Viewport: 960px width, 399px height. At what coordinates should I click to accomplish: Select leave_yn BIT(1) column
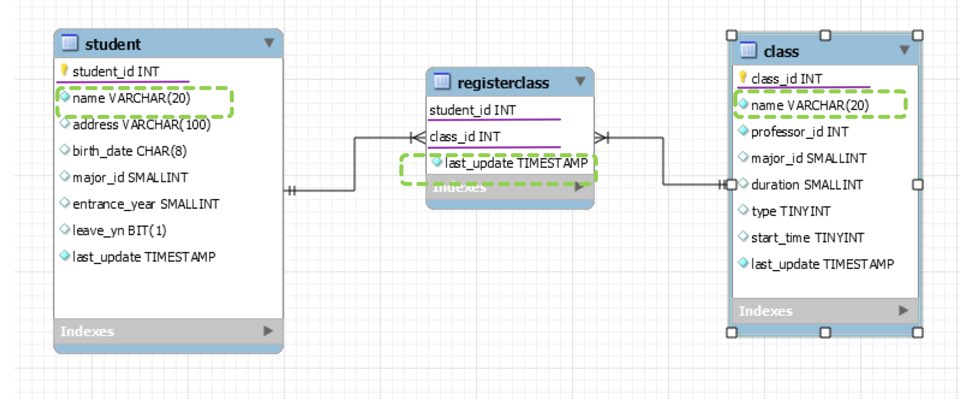pyautogui.click(x=119, y=231)
